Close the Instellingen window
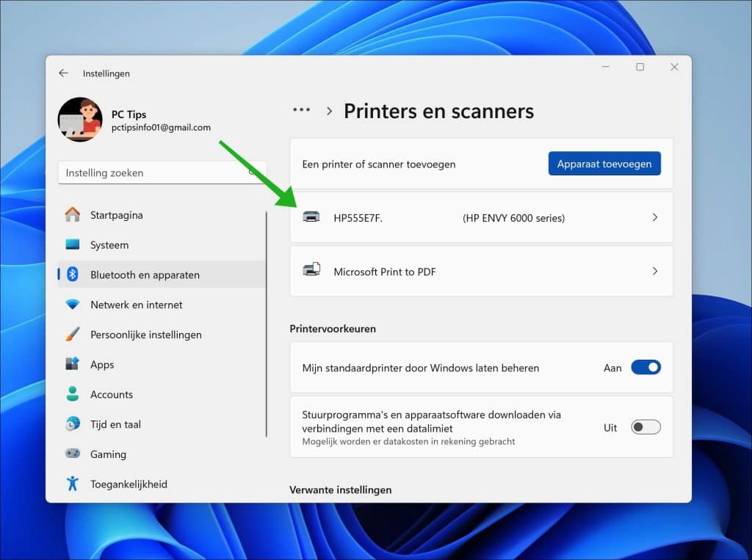Viewport: 752px width, 560px height. (x=674, y=67)
